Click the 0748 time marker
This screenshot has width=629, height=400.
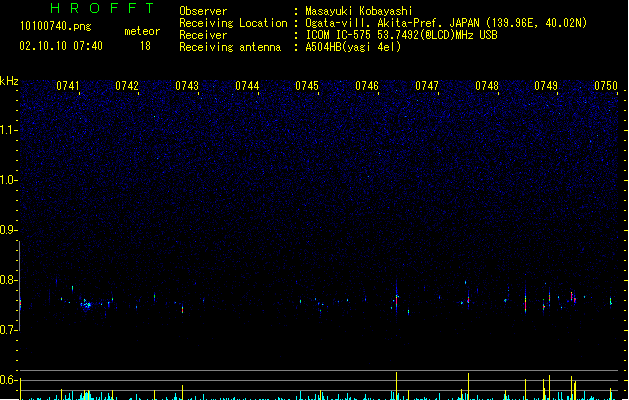[487, 86]
